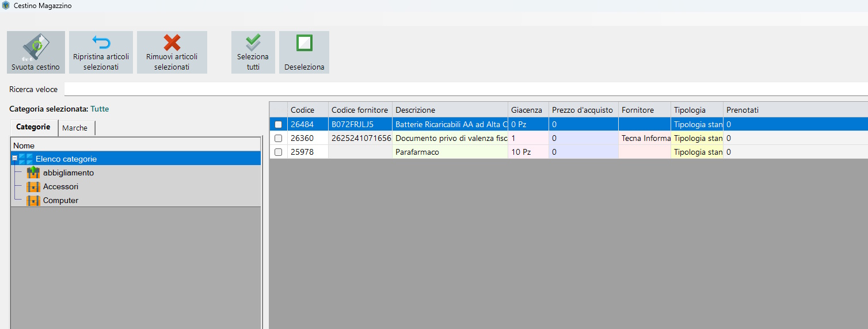Sort by the Codice fornitore column header

tap(360, 110)
